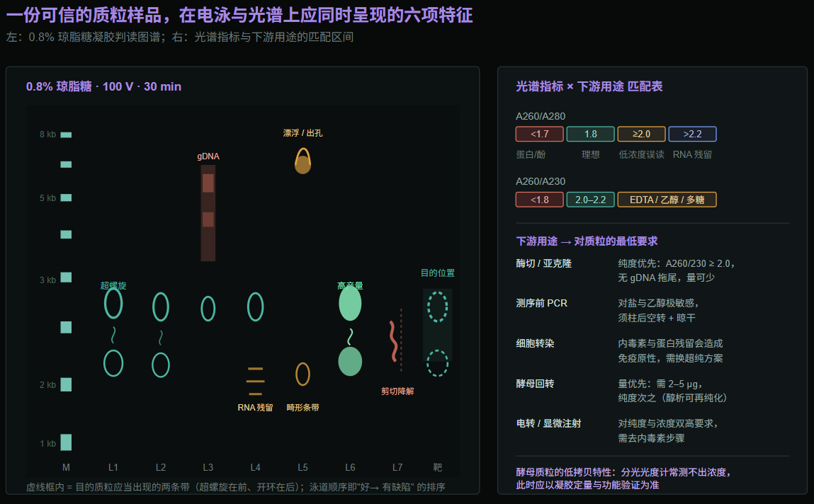Viewport: 814px width, 504px height.
Task: Click the A260/A230 heading
Action: [x=541, y=181]
